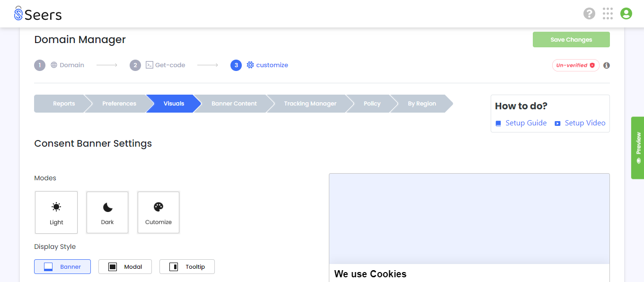Choose the Banner display style
Screen dimensions: 644x282
62,266
